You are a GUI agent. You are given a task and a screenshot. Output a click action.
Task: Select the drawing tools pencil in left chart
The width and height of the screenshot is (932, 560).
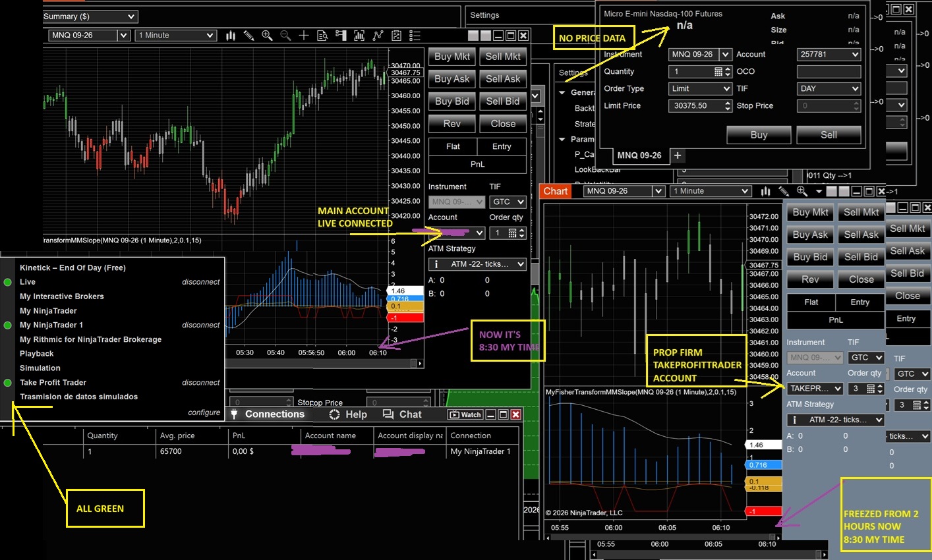click(x=248, y=36)
